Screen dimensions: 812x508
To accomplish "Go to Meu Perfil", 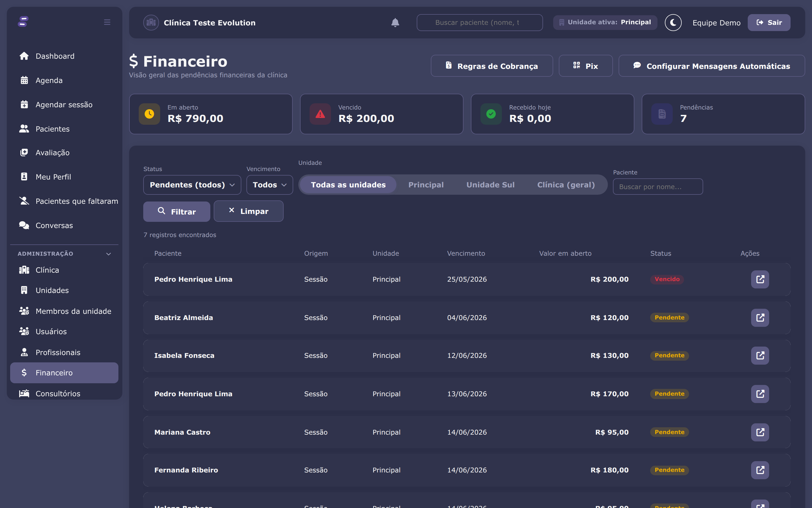I will tap(64, 177).
